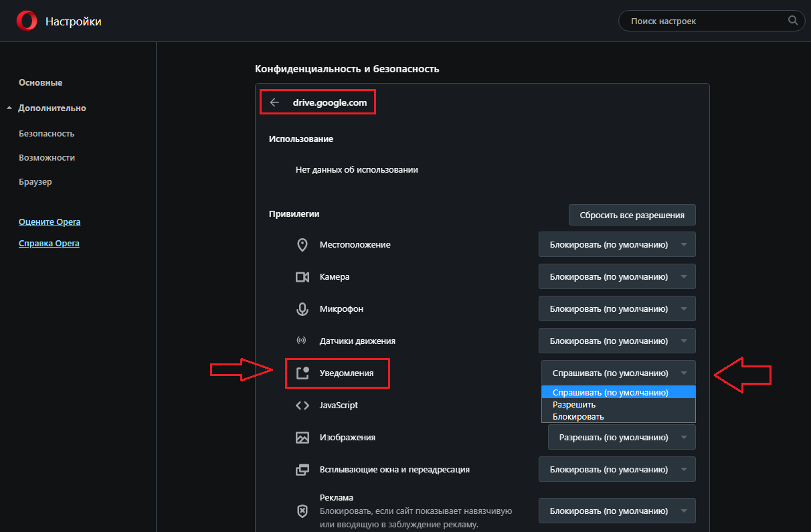Open the Камера permission dropdown
The width and height of the screenshot is (811, 532).
tap(617, 276)
